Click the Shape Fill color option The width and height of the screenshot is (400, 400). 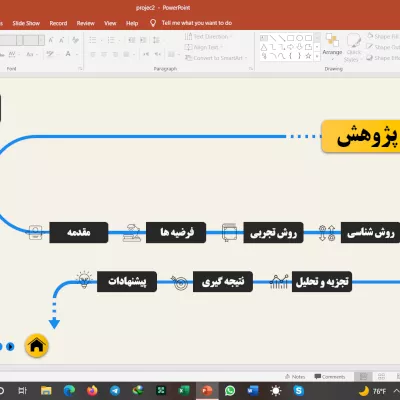click(383, 36)
